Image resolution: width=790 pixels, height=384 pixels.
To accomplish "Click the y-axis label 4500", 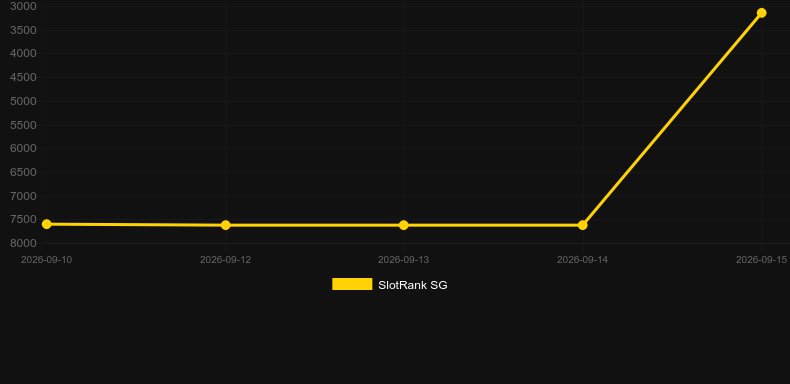I will click(x=23, y=78).
